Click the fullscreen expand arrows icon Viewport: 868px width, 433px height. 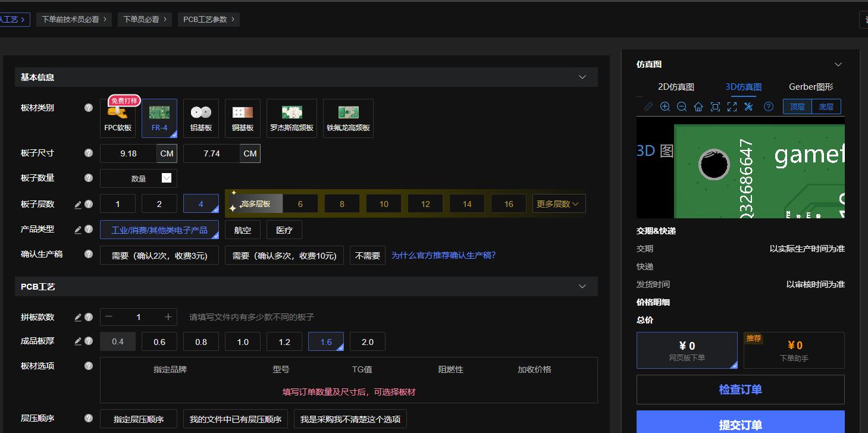[732, 106]
